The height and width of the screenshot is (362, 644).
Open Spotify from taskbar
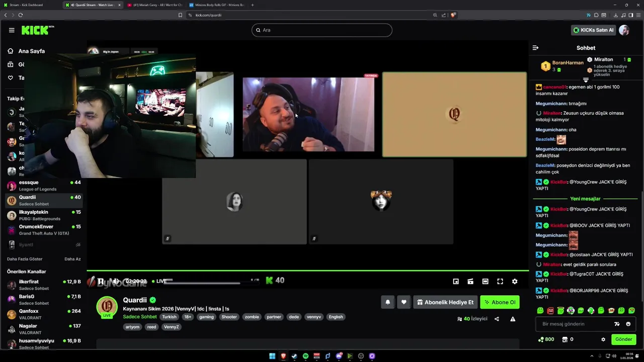(x=305, y=356)
